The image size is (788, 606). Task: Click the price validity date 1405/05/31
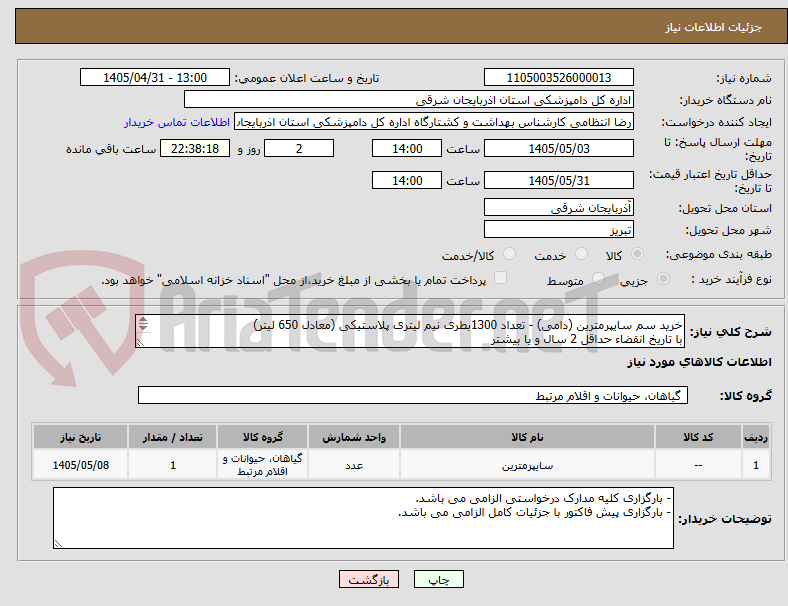pos(559,180)
